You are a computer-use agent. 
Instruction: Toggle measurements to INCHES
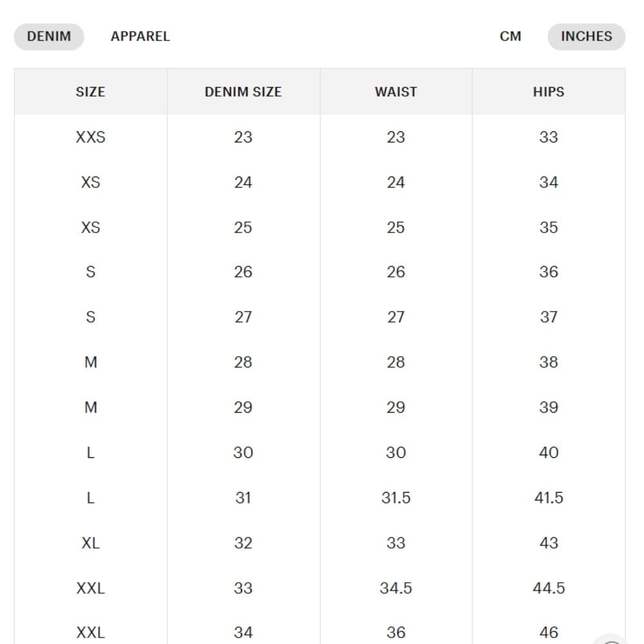pyautogui.click(x=586, y=37)
